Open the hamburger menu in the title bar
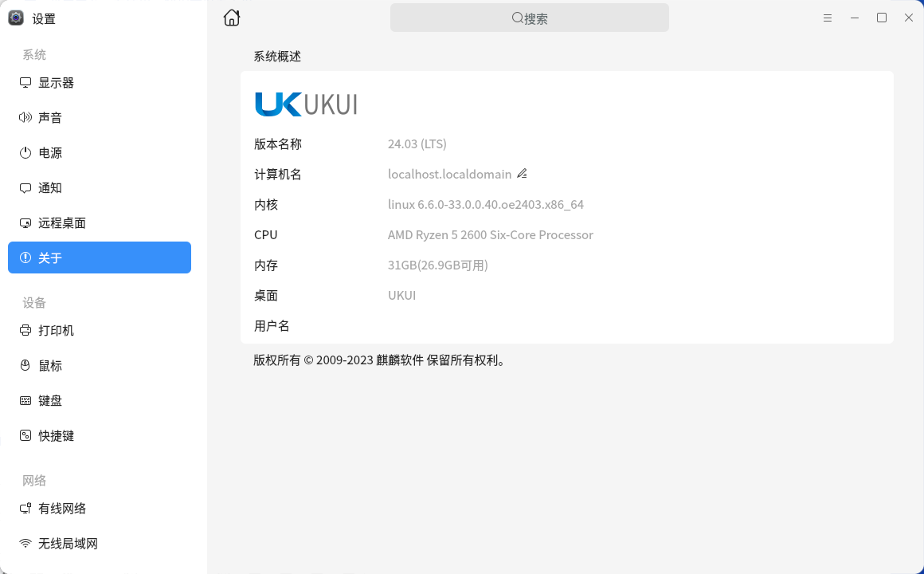Viewport: 924px width, 574px height. point(828,18)
